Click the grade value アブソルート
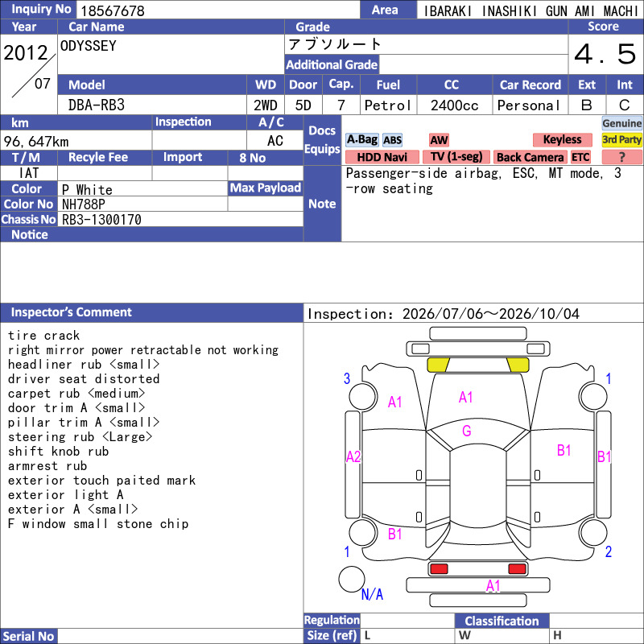The image size is (644, 644). (335, 44)
